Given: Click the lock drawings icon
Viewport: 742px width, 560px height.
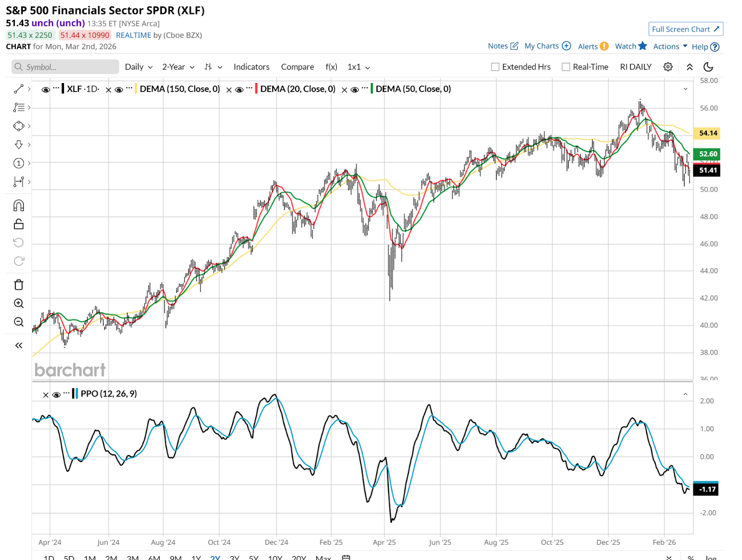Looking at the screenshot, I should 19,224.
